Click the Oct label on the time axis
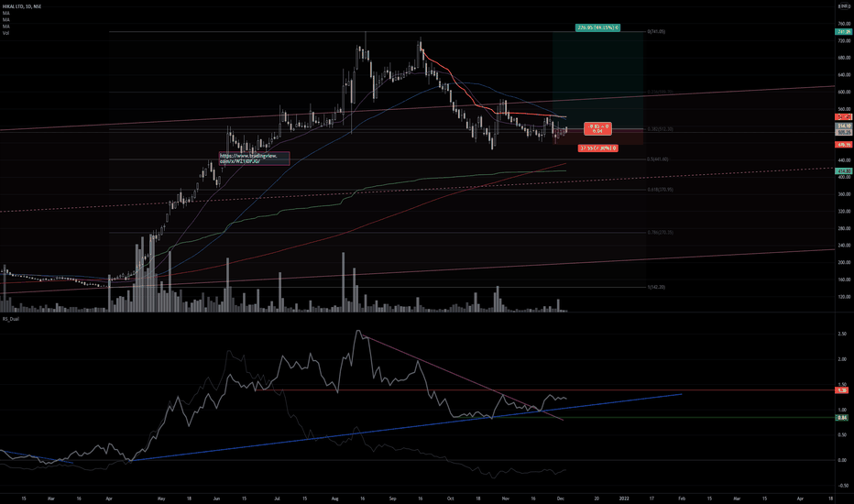This screenshot has width=854, height=504. pyautogui.click(x=450, y=499)
